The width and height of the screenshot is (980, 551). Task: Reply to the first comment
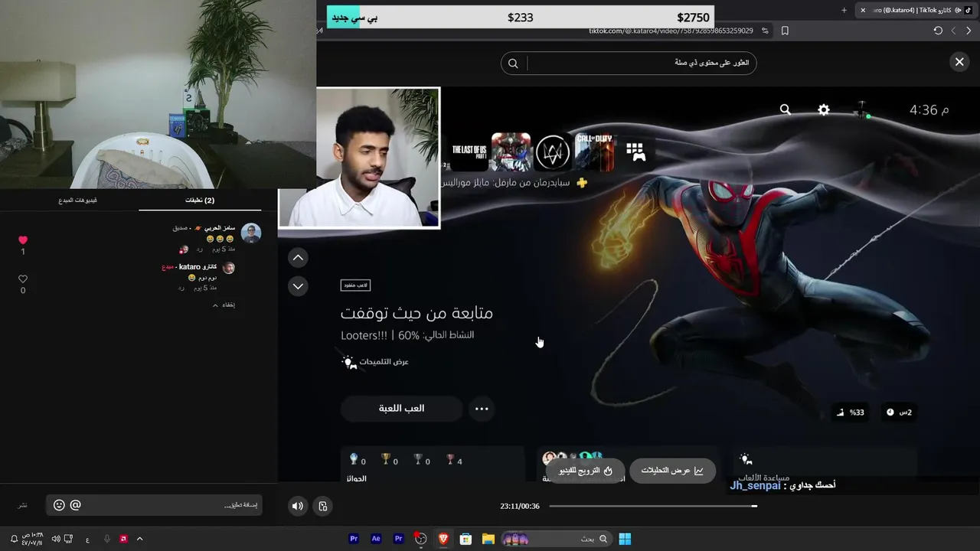point(199,249)
